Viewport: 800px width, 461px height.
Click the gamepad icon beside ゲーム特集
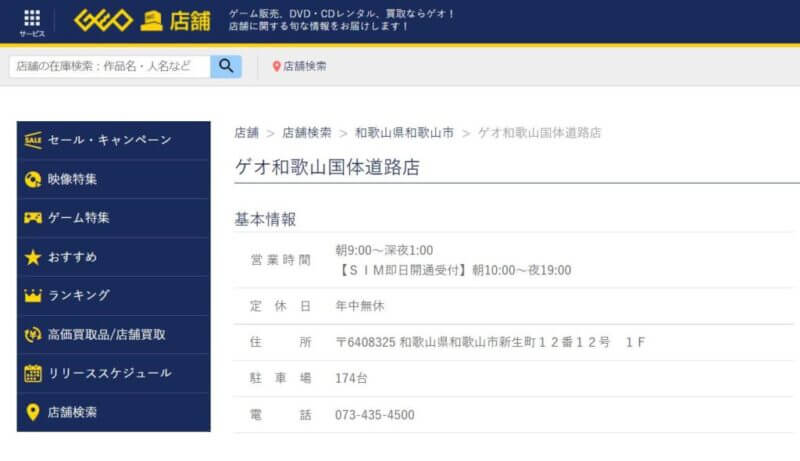point(33,218)
